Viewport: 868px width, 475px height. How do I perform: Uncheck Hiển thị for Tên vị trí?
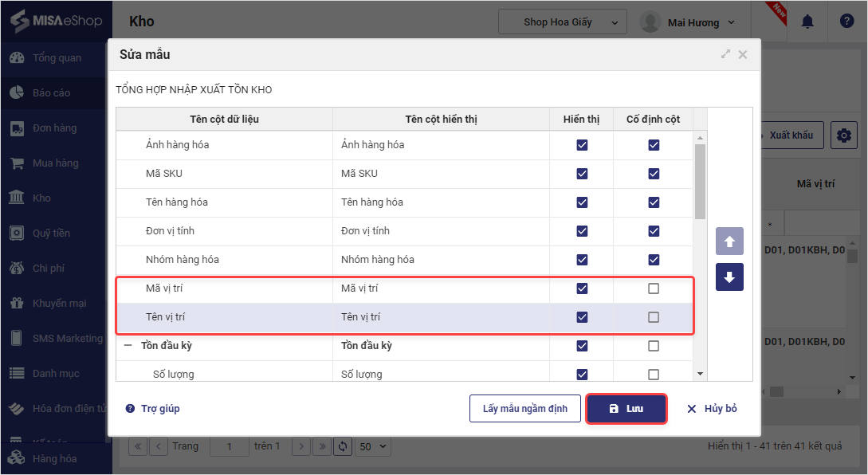click(582, 317)
